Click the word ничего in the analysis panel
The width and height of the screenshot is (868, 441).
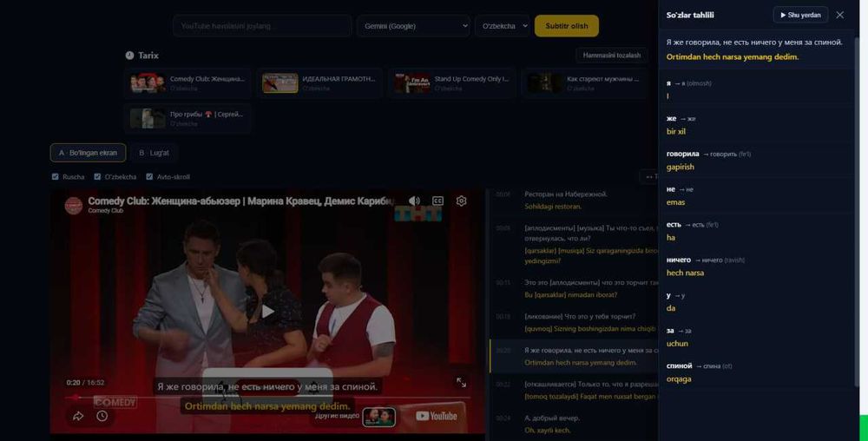[x=679, y=260]
